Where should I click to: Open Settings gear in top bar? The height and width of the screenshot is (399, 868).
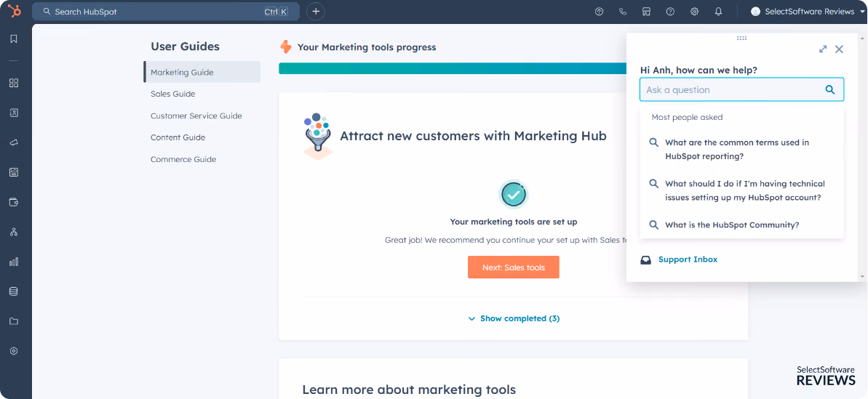tap(694, 12)
